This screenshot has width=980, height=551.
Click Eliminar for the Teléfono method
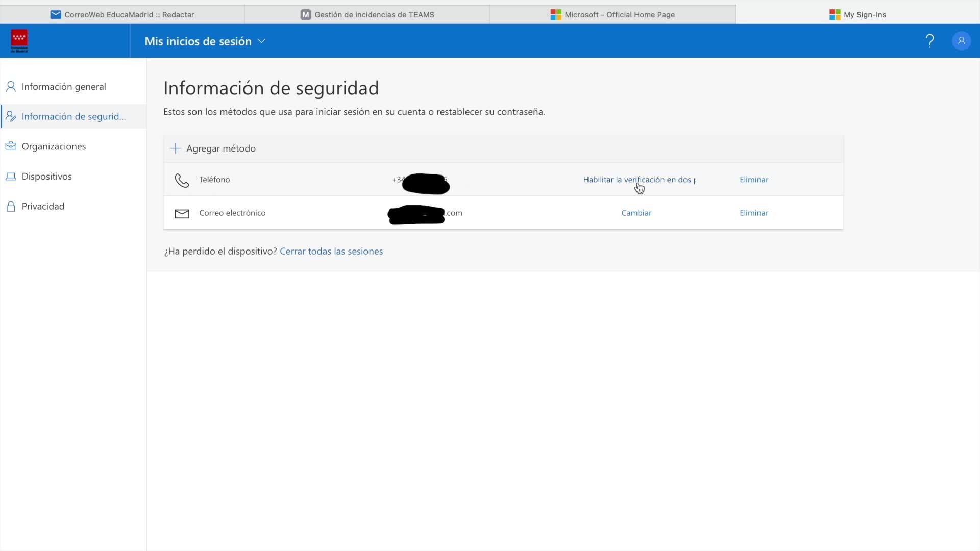click(x=753, y=180)
